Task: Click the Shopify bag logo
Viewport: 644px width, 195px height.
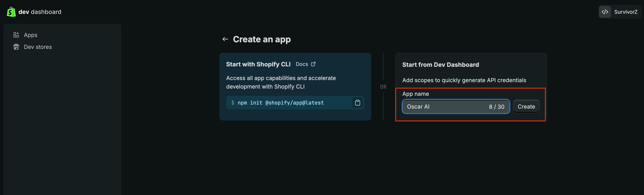Action: coord(11,12)
